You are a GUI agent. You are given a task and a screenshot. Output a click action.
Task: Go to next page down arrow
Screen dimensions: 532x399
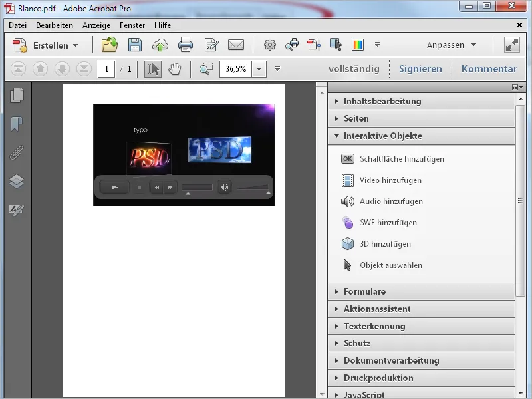pos(62,69)
